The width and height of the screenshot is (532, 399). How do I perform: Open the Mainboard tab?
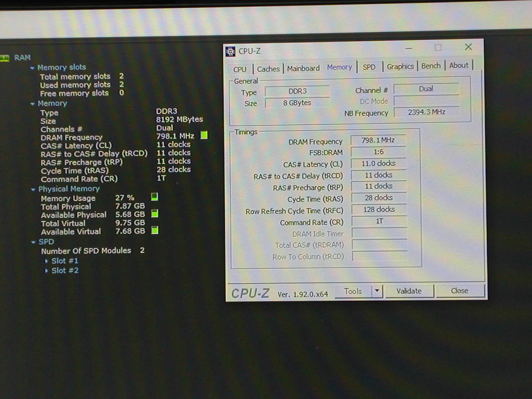303,68
